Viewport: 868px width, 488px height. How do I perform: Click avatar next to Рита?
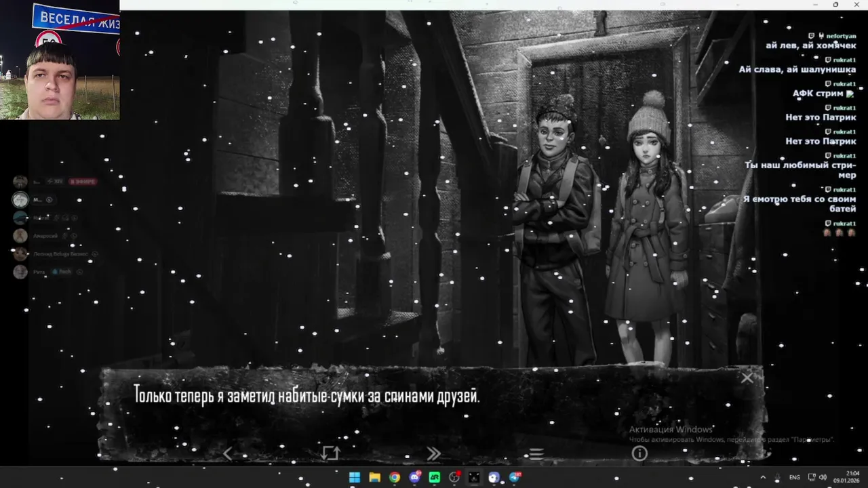(20, 272)
